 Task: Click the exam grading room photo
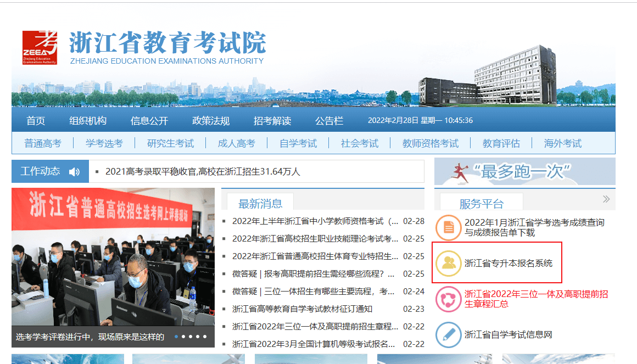pos(113,258)
